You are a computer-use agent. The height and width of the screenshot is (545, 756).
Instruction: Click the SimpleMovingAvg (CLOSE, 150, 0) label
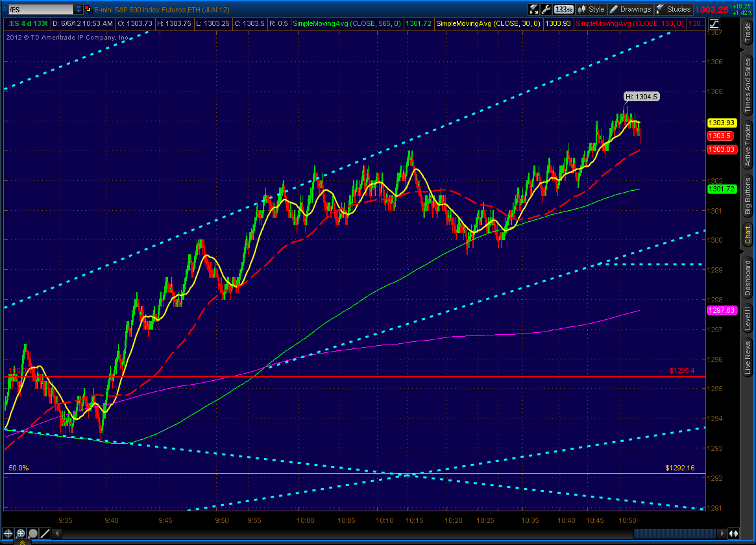click(629, 23)
